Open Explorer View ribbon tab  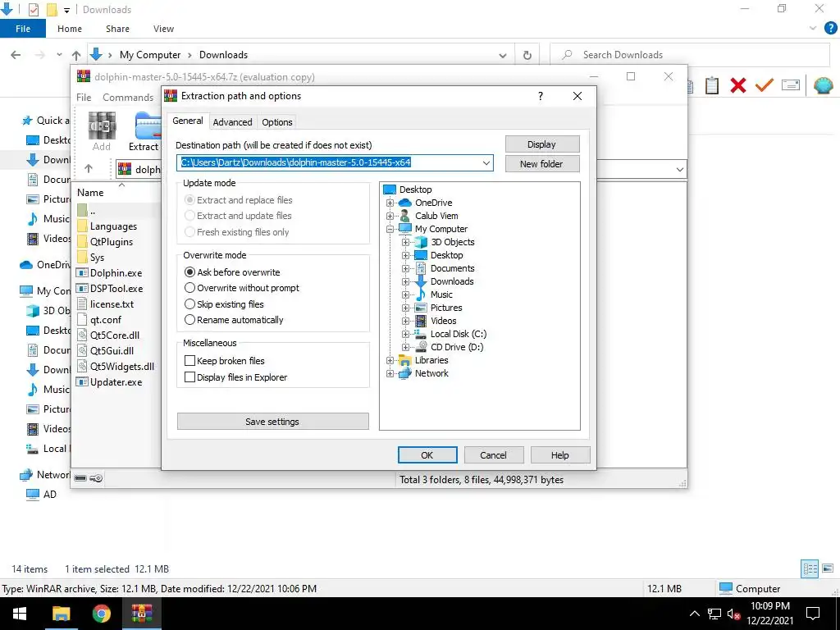pyautogui.click(x=163, y=29)
